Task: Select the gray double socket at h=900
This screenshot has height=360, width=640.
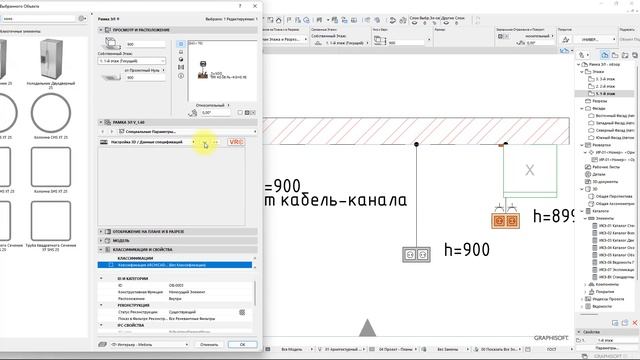Action: click(x=416, y=255)
